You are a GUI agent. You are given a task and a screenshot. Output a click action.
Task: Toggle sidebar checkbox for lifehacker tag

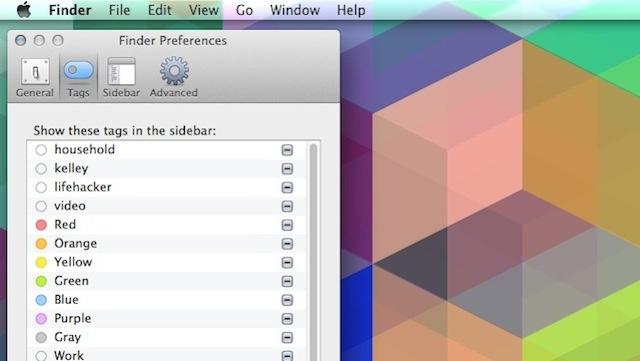click(287, 187)
